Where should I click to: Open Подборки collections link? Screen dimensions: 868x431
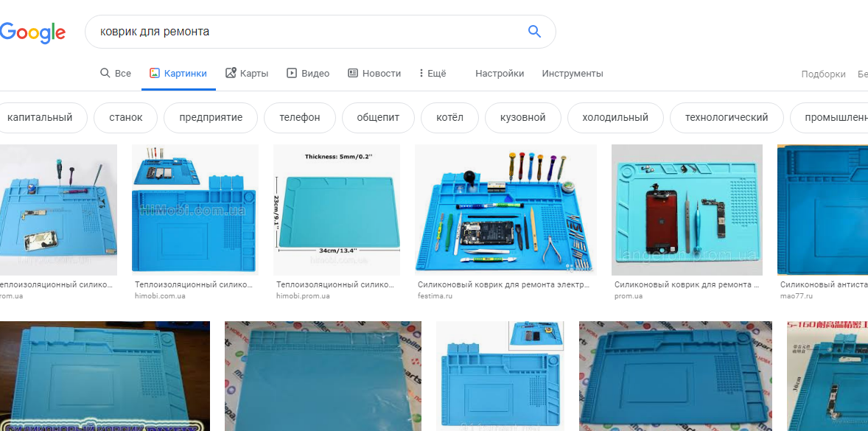(823, 74)
